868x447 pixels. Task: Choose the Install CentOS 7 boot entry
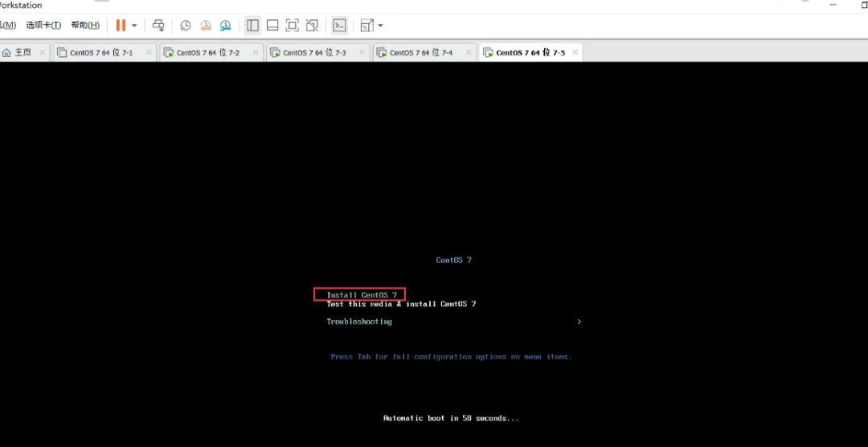pyautogui.click(x=362, y=295)
